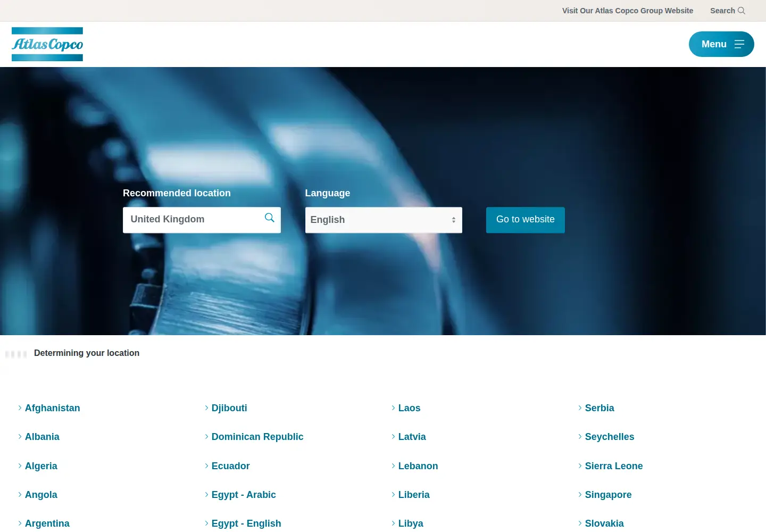
Task: Click the United Kingdom location input field
Action: [x=202, y=220]
